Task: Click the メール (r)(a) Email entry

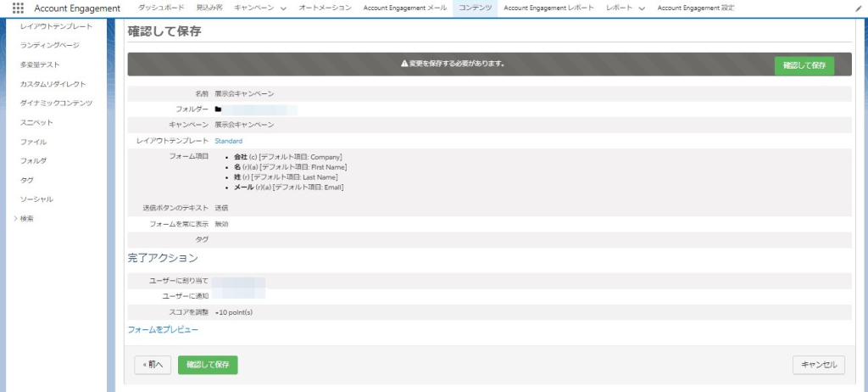Action: pos(289,188)
